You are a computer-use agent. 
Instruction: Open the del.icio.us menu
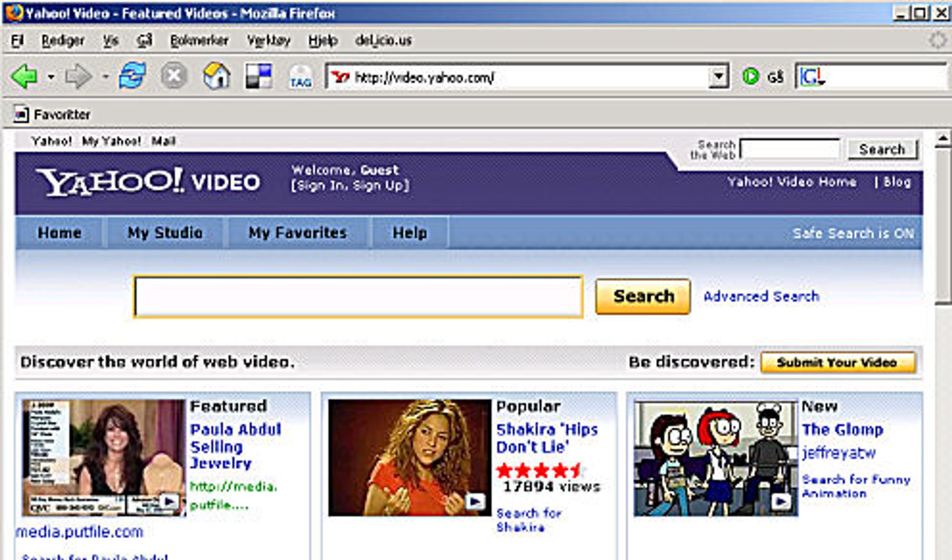tap(383, 40)
